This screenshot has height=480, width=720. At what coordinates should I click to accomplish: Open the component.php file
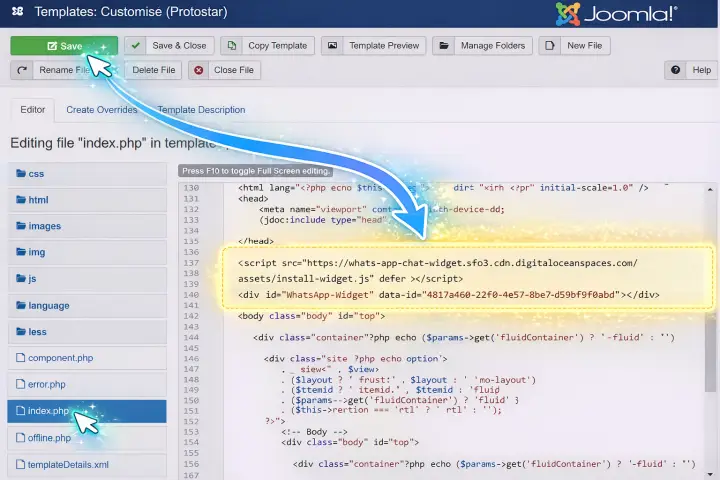pos(60,358)
